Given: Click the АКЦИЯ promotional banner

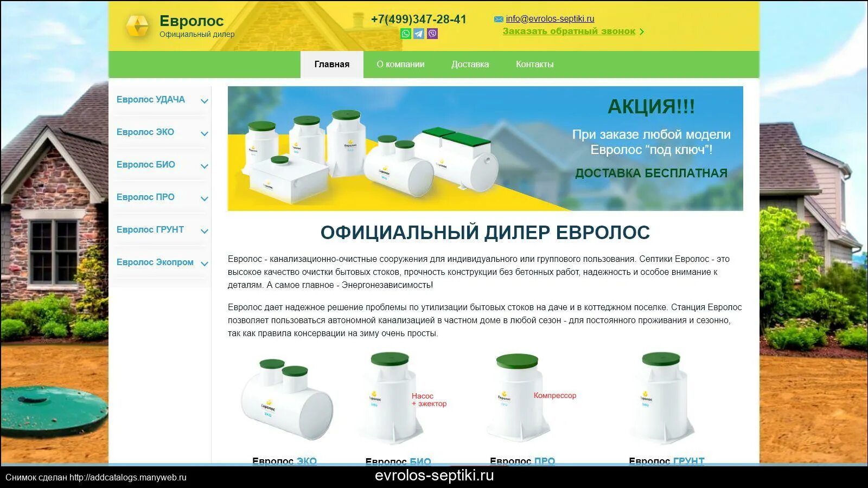Looking at the screenshot, I should 486,148.
